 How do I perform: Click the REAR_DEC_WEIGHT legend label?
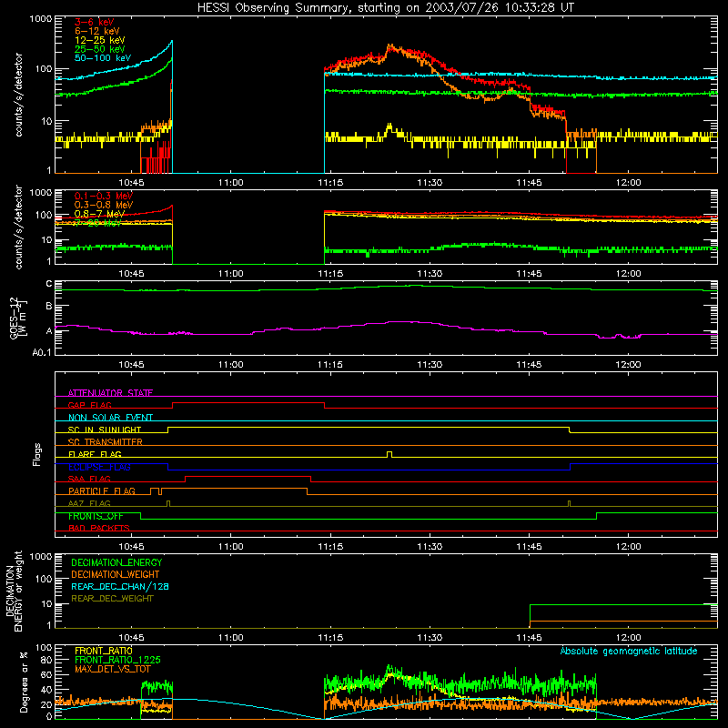[x=112, y=599]
